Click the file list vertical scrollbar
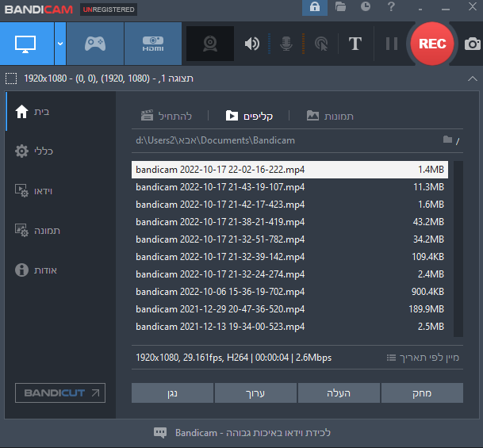 [x=458, y=249]
